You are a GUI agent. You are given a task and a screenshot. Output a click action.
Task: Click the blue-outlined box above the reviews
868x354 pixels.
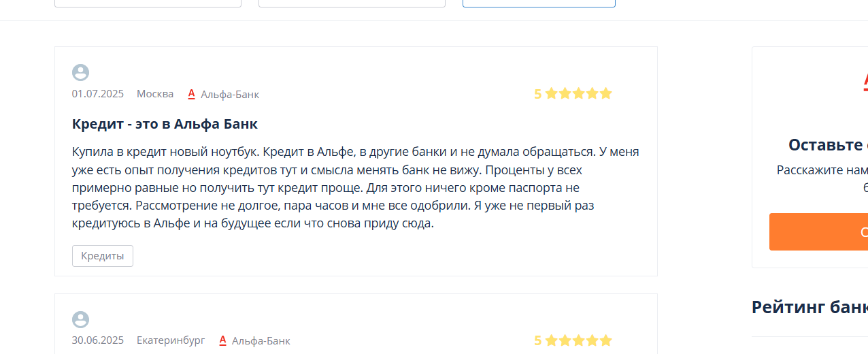(x=539, y=3)
